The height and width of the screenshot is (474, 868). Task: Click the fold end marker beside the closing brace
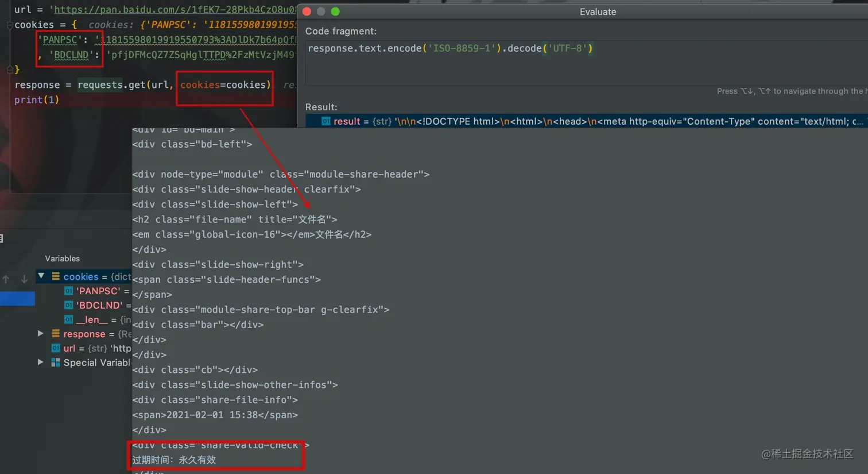9,70
